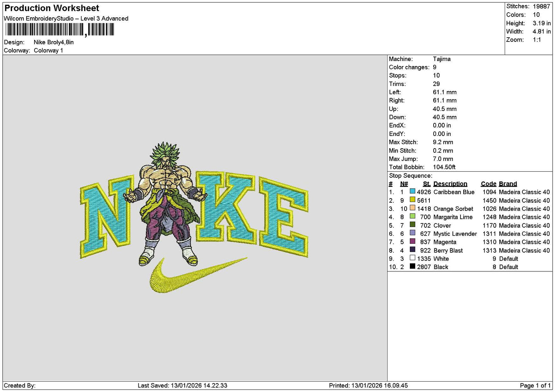Click the yellow 5611 thread swatch
Screen dimensions: 555x392
coord(412,200)
